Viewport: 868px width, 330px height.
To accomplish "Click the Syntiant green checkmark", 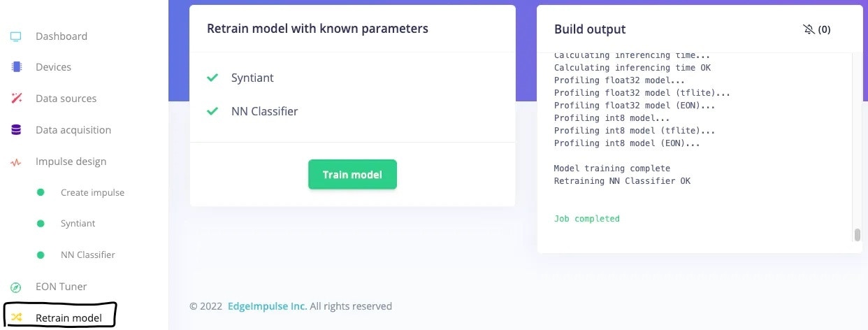I will pyautogui.click(x=212, y=78).
